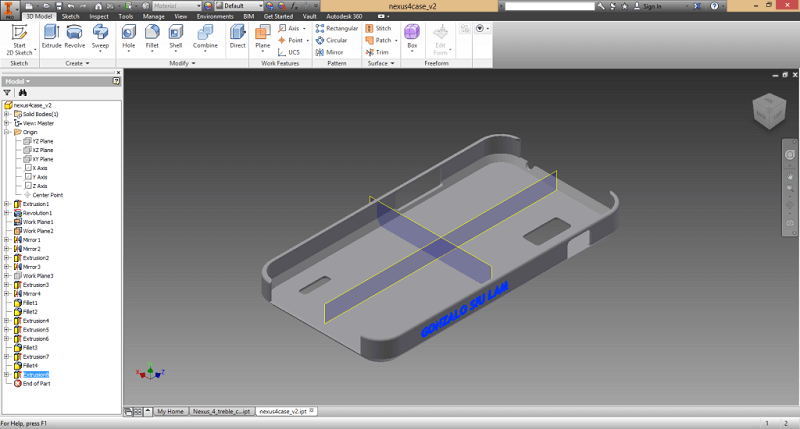Viewport: 800px width, 429px height.
Task: Go to the My Home tab
Action: 170,411
